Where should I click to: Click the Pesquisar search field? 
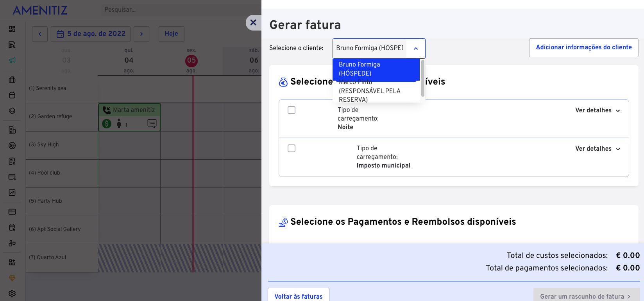point(181,10)
